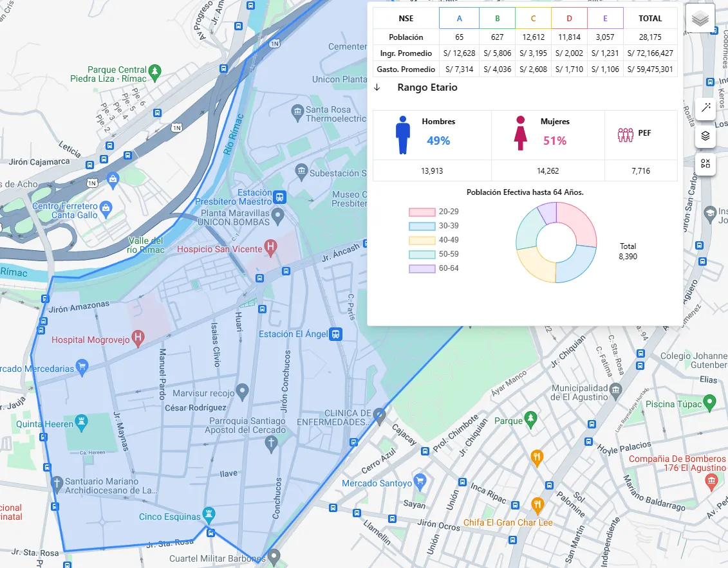
Task: Click the Mercado Santoyo cart icon
Action: pyautogui.click(x=420, y=482)
